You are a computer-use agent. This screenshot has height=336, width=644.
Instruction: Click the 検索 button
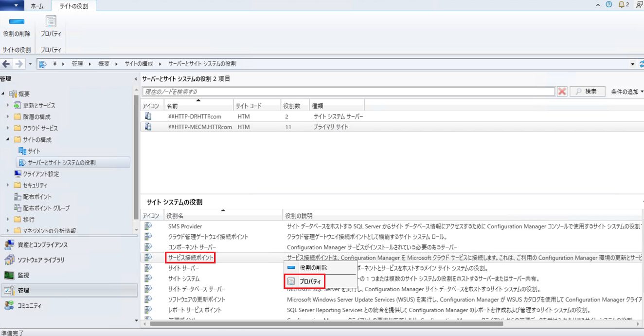pyautogui.click(x=587, y=92)
